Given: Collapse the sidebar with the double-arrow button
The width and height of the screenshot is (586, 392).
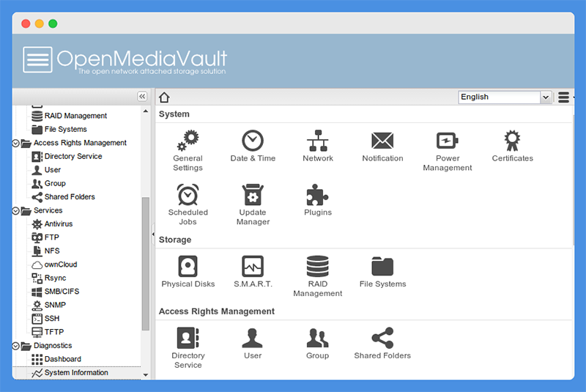Looking at the screenshot, I should 142,97.
